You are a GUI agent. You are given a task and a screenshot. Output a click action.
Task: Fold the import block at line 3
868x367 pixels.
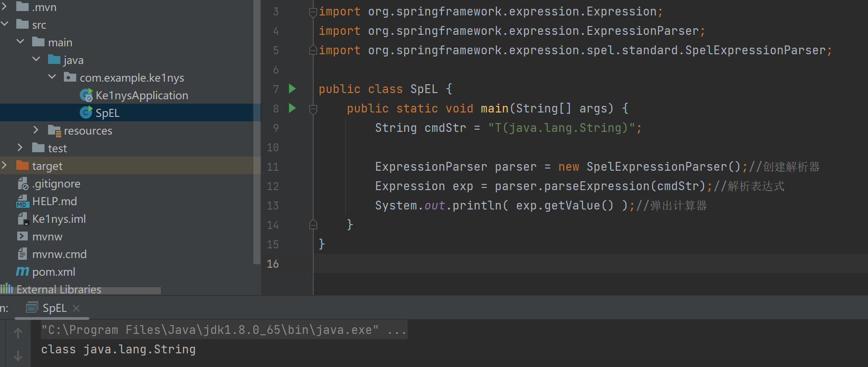313,12
